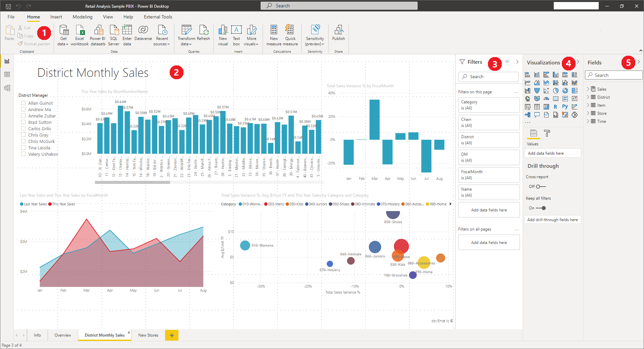Select the Donut chart visualization

(565, 91)
